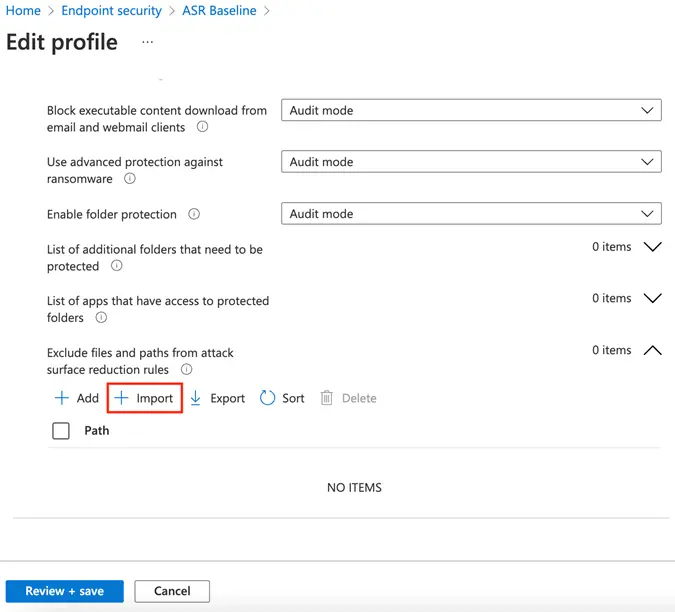The height and width of the screenshot is (612, 675).
Task: Click the Sort refresh icon
Action: 268,398
